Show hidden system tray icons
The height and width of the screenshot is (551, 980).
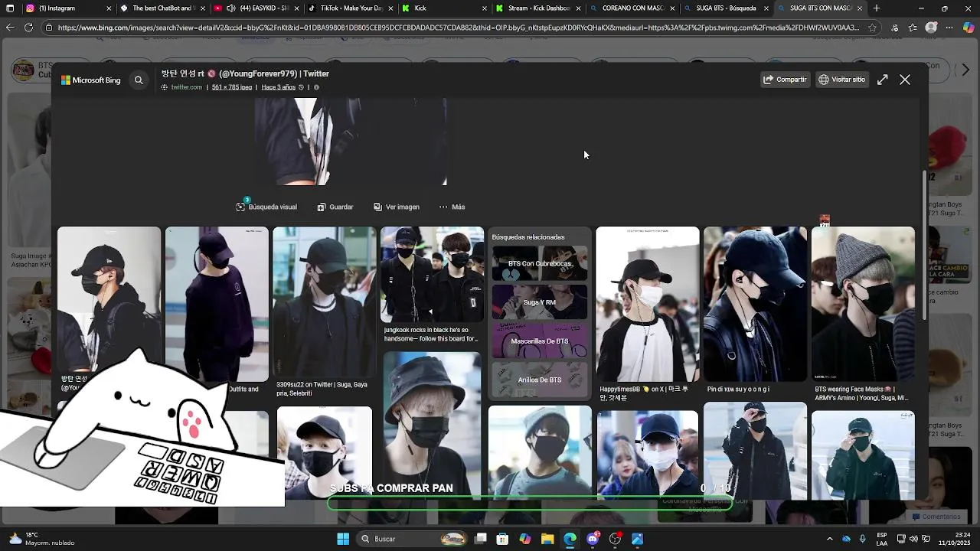[829, 539]
